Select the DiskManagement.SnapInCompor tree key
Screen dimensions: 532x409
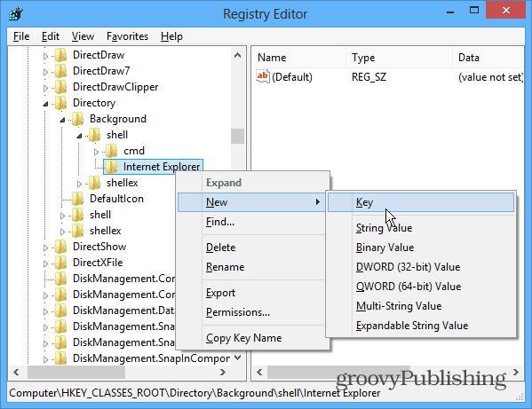coord(151,358)
